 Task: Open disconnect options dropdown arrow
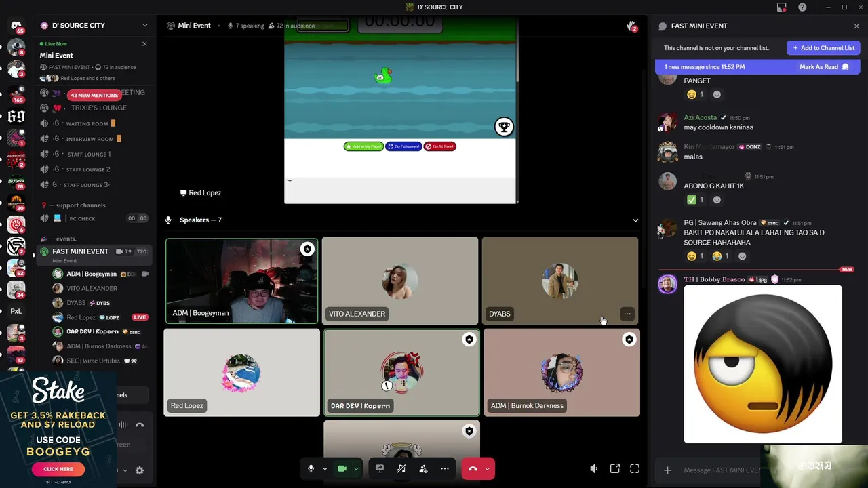[x=487, y=468]
